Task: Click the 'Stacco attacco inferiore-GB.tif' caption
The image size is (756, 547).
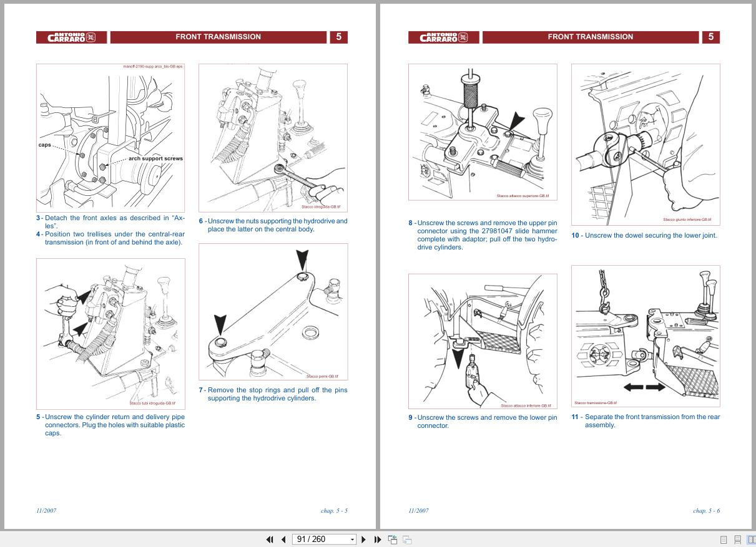Action: click(x=526, y=405)
